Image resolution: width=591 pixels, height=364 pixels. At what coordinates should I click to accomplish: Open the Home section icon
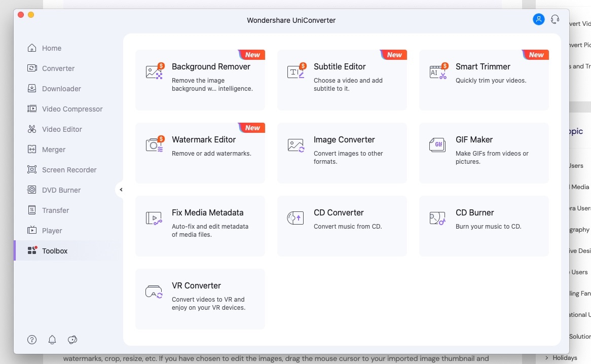(32, 48)
